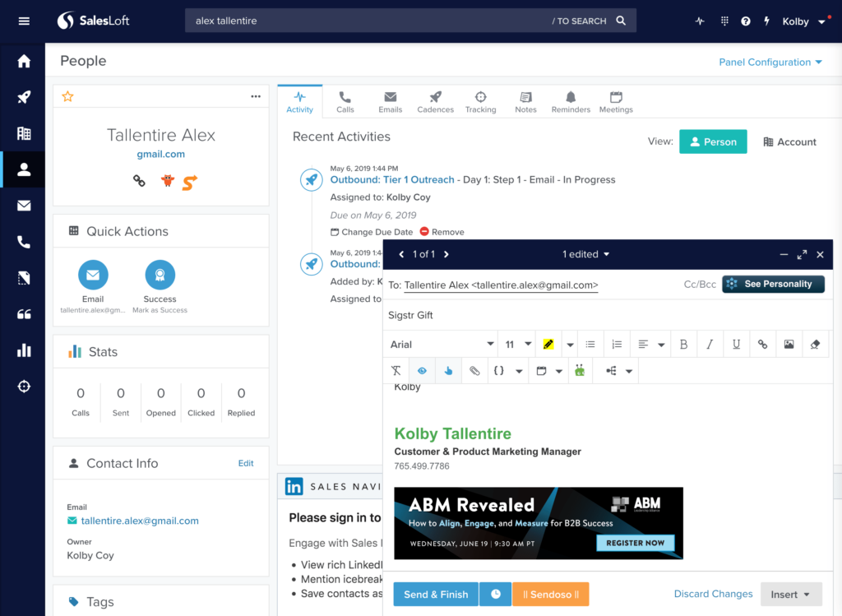842x616 pixels.
Task: Switch to the Activity tab
Action: coord(299,101)
